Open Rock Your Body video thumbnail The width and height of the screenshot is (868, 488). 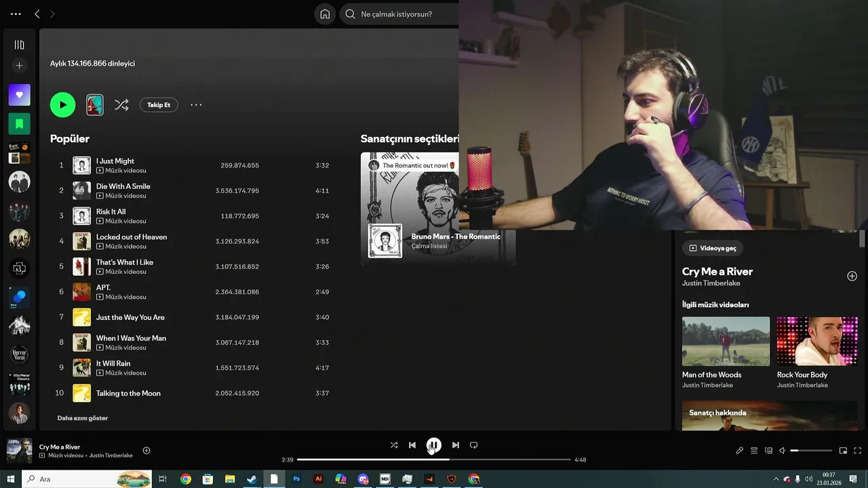click(817, 342)
